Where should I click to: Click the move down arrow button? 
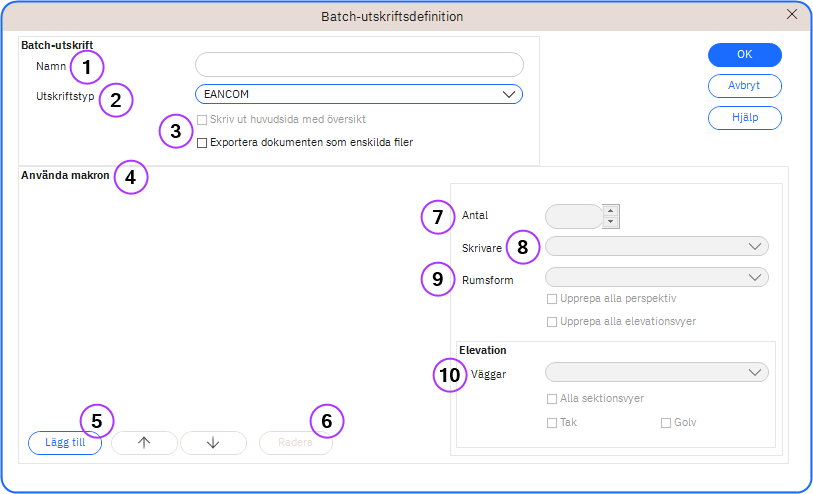(213, 443)
